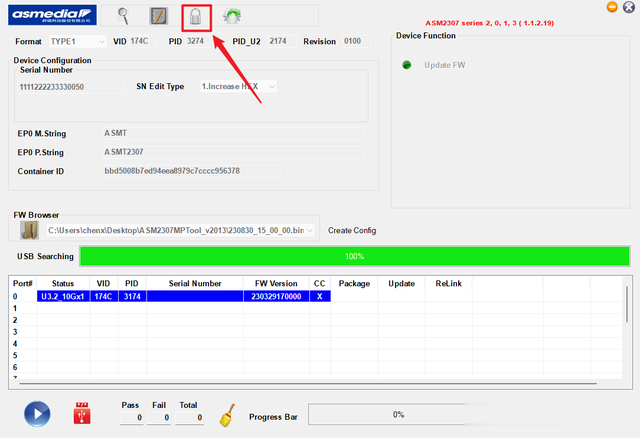Click the Serial Number input field

coord(71,87)
